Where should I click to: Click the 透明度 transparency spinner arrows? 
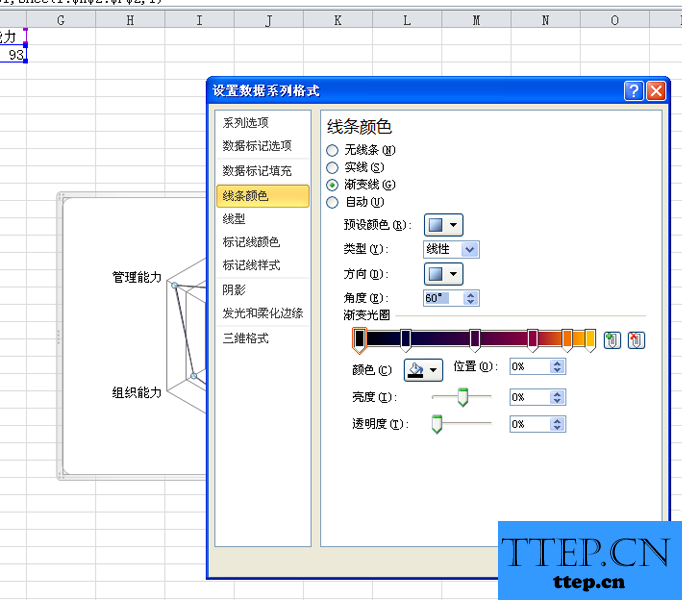click(x=557, y=424)
